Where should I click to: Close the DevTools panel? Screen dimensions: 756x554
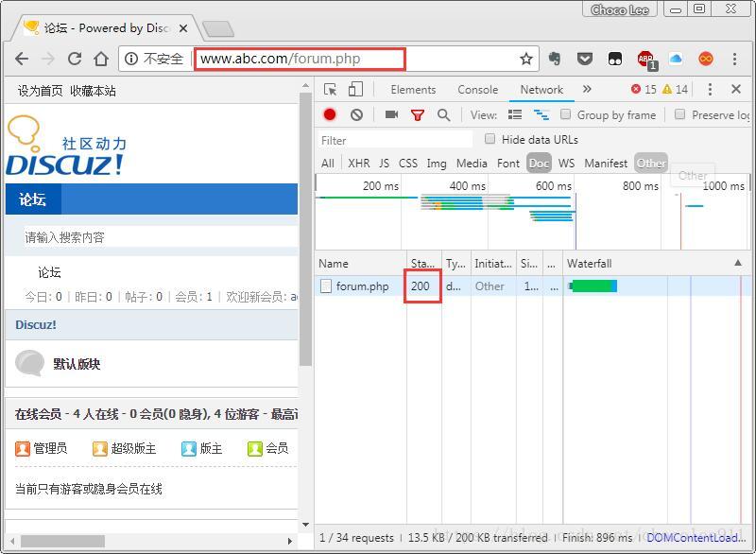736,89
